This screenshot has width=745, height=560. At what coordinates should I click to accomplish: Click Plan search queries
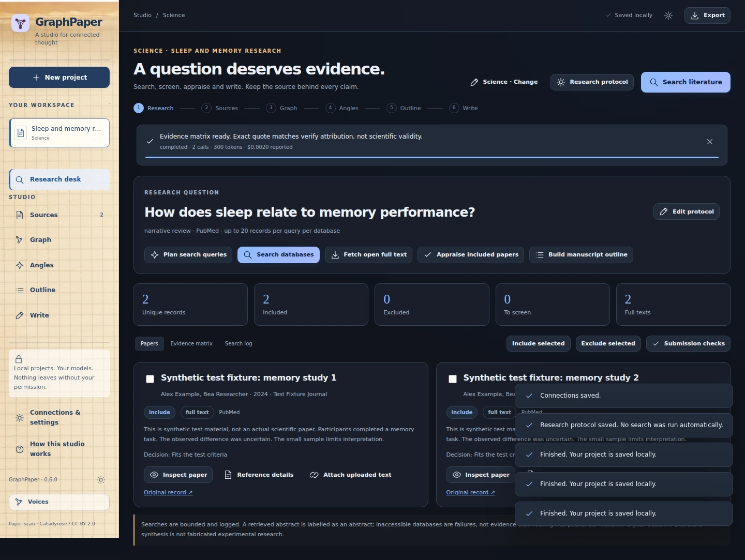pyautogui.click(x=188, y=255)
